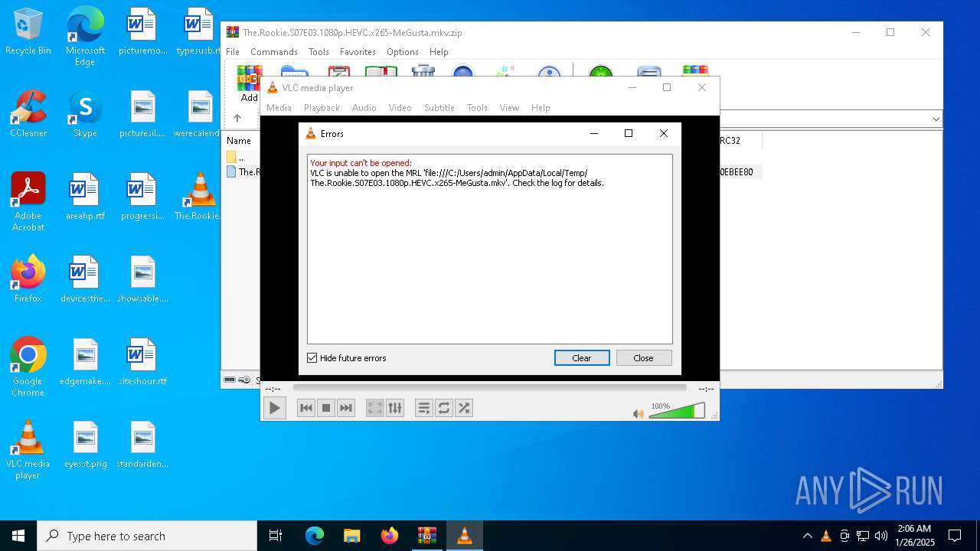Open File Explorer from the taskbar
Viewport: 980px width, 551px height.
coord(352,536)
